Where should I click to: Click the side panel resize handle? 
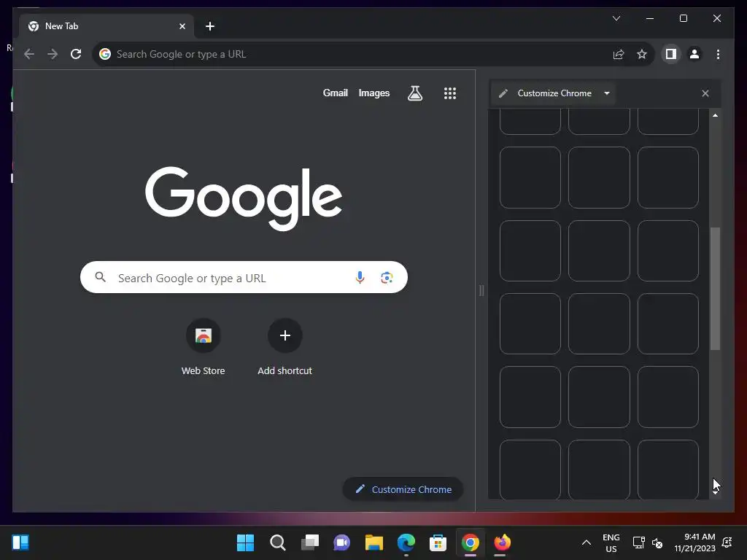(x=481, y=290)
